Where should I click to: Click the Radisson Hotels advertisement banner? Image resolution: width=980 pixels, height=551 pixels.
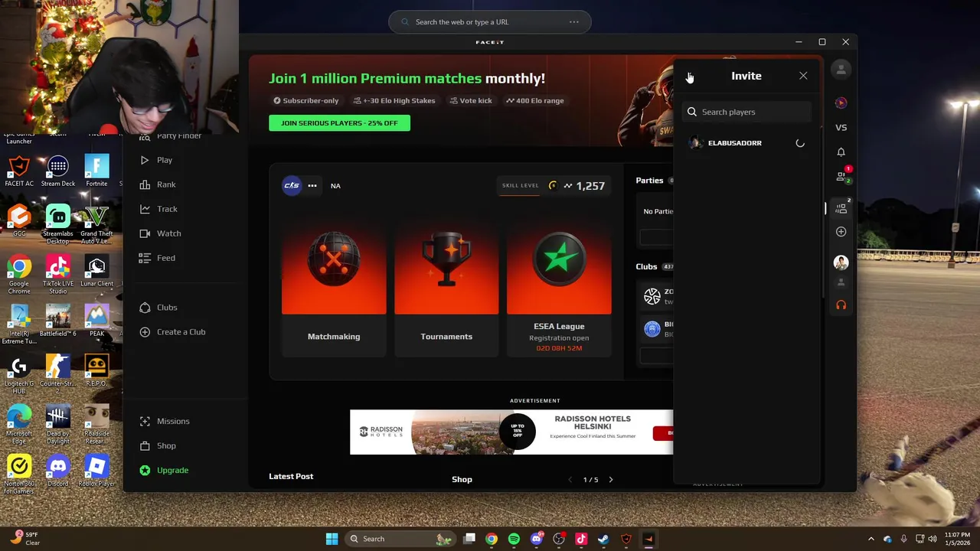511,432
